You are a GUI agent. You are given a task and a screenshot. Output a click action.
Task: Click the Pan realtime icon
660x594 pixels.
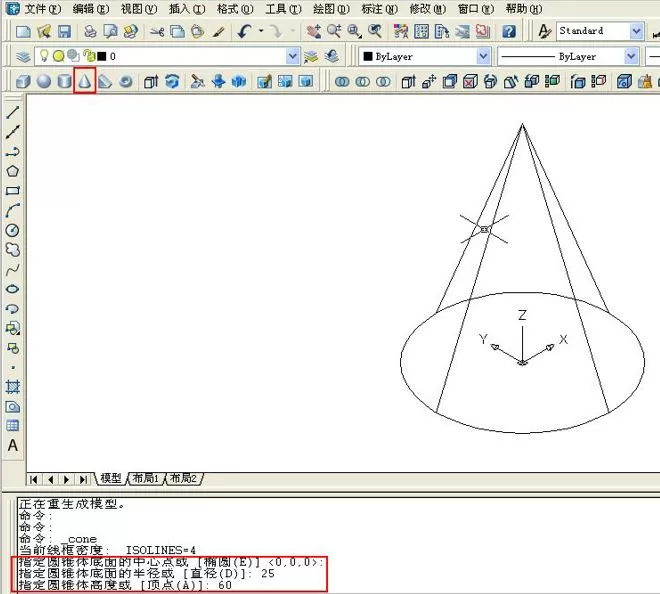point(313,32)
